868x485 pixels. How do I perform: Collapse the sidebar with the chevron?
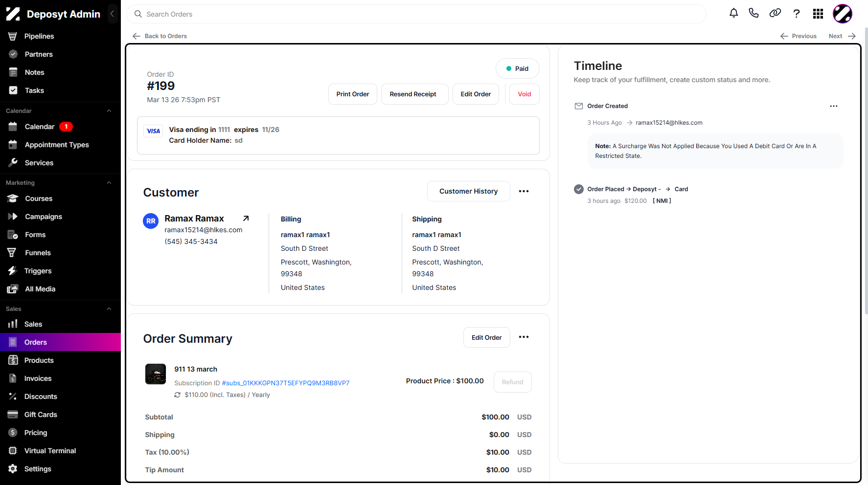[x=112, y=14]
